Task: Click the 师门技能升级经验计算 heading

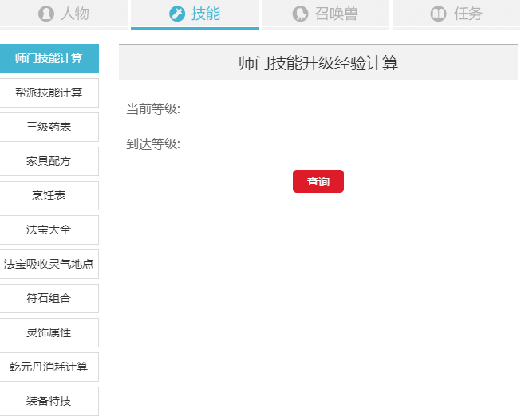Action: point(318,63)
